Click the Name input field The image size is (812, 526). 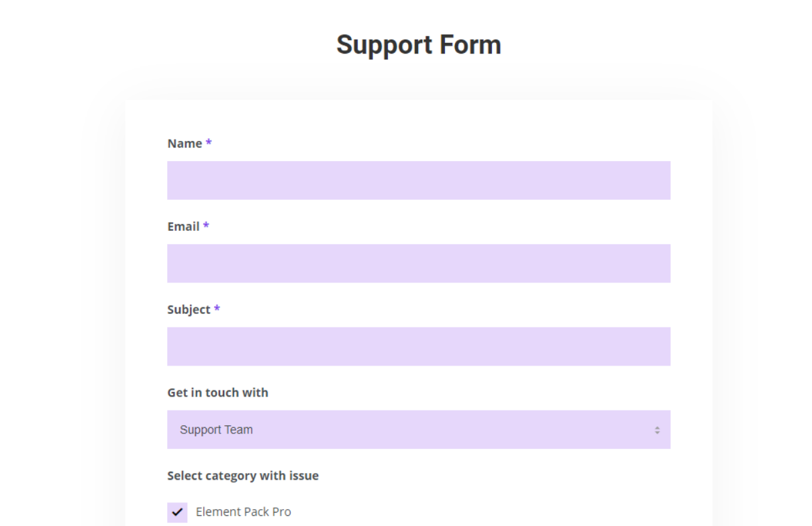click(418, 180)
